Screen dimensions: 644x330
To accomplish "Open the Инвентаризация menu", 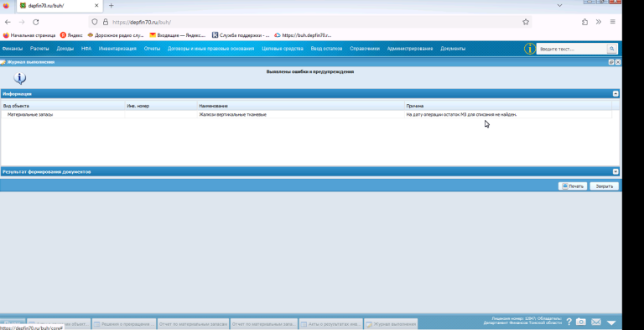I will 117,49.
